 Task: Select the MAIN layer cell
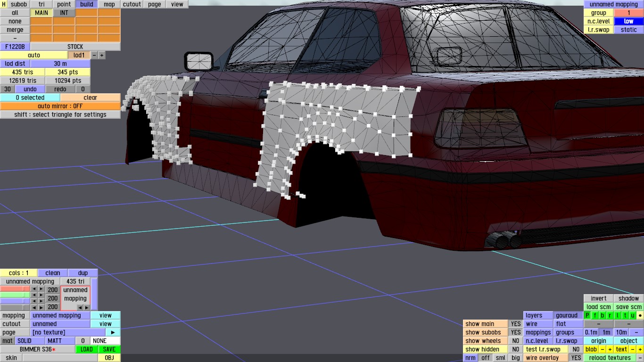tap(41, 13)
